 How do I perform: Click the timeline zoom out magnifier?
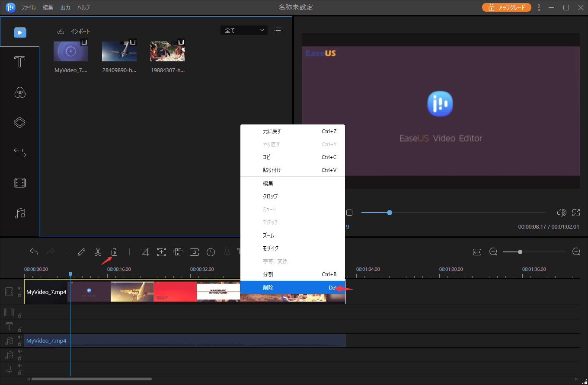pyautogui.click(x=493, y=251)
